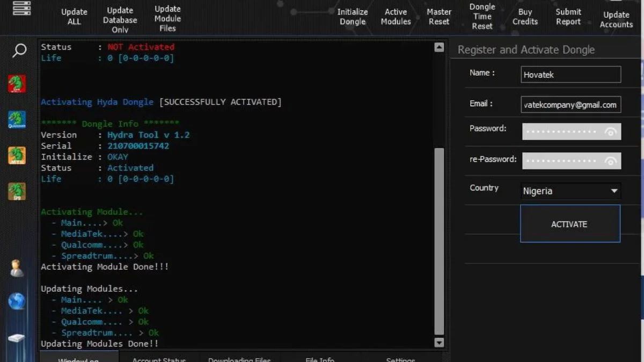Click the globe icon in sidebar
Image resolution: width=644 pixels, height=362 pixels.
click(x=17, y=301)
